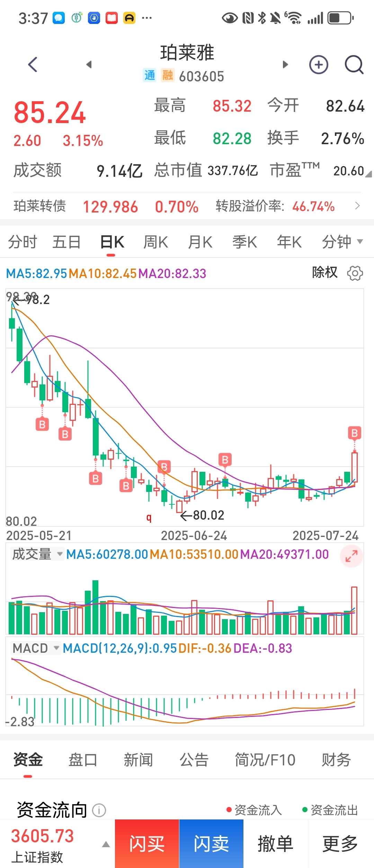Viewport: 374px width, 868px height.
Task: Tap MA10:82.45 indicator label
Action: (x=103, y=274)
